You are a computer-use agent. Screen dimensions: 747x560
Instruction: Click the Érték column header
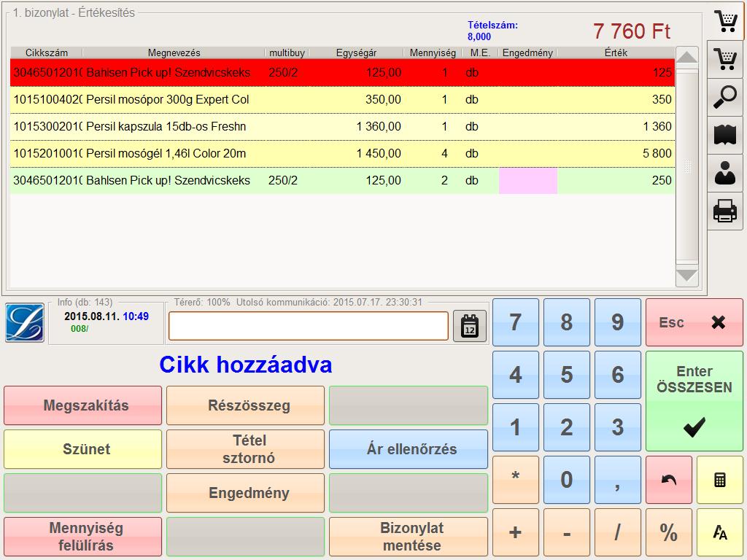click(x=616, y=52)
